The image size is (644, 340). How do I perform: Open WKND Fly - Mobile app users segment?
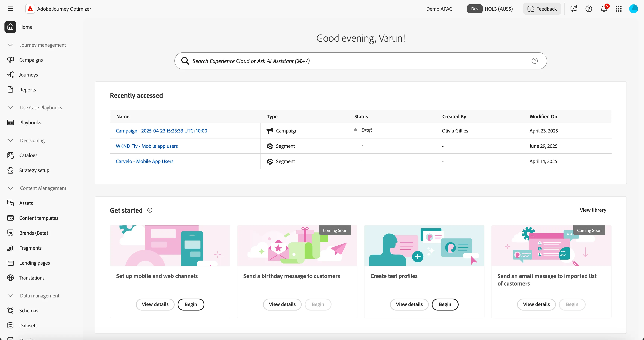click(x=147, y=146)
